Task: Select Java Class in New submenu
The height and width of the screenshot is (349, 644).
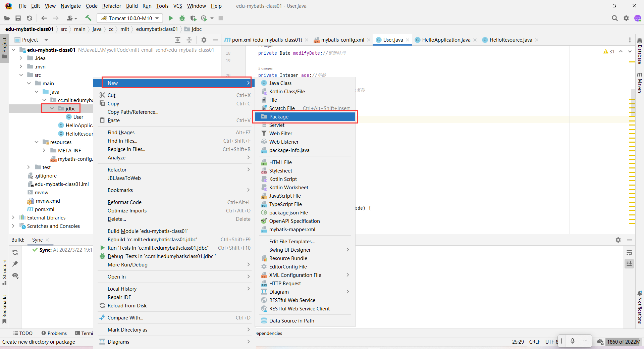Action: pos(305,83)
